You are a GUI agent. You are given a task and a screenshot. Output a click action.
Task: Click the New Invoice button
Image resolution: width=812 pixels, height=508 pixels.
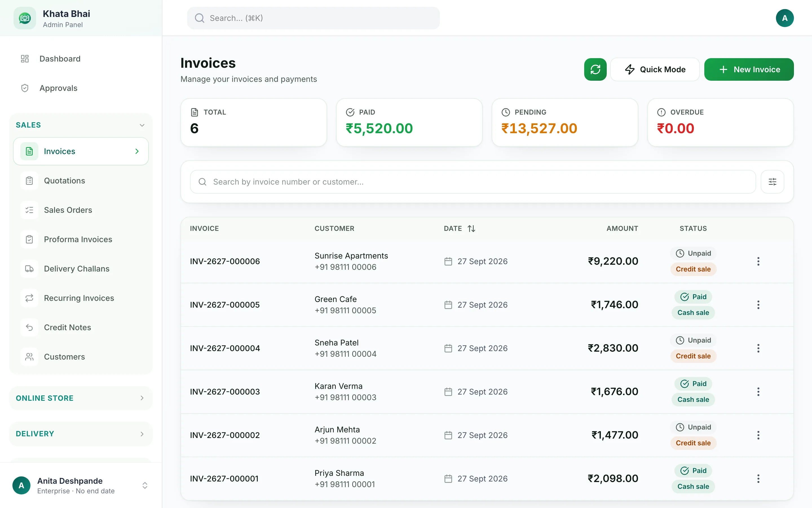[749, 69]
